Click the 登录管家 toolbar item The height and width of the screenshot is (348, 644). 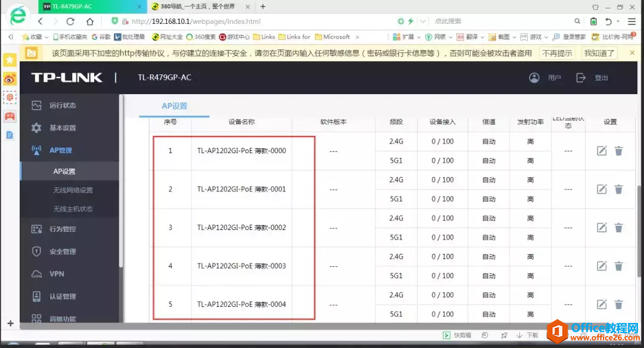pyautogui.click(x=569, y=37)
